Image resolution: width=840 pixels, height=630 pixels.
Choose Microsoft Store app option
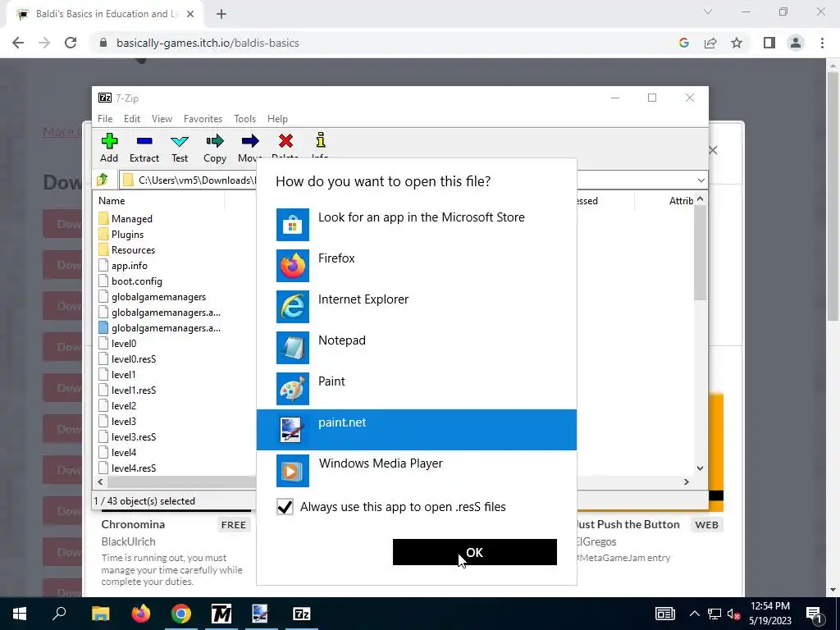coord(417,225)
